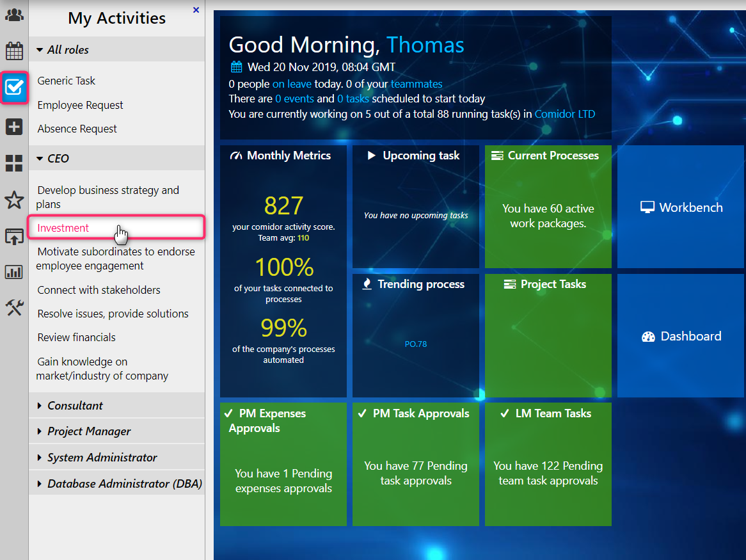Open Analytics via the bar chart icon

tap(13, 272)
